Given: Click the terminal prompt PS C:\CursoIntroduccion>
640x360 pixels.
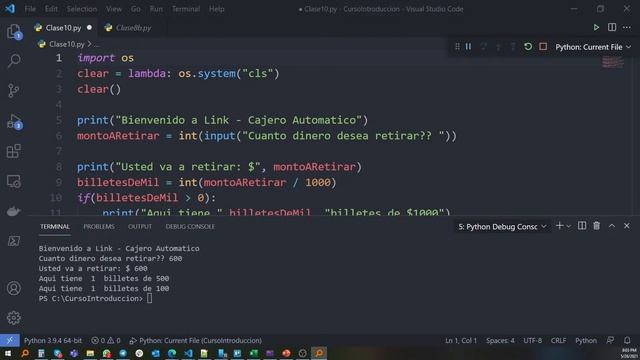Looking at the screenshot, I should click(91, 298).
